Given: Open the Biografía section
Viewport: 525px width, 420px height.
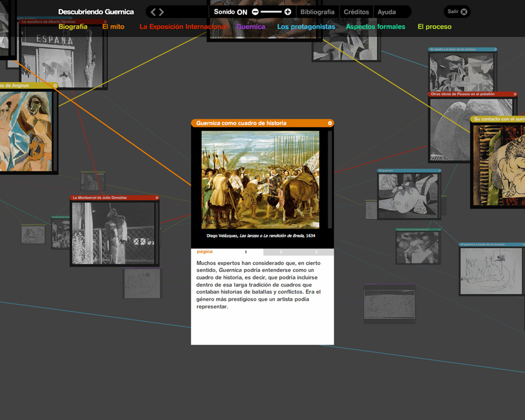Looking at the screenshot, I should tap(73, 26).
